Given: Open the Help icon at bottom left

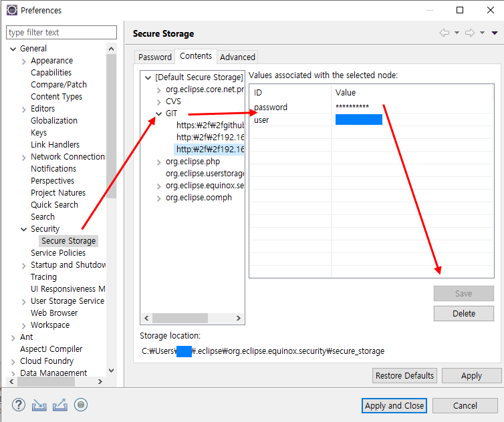Looking at the screenshot, I should tap(19, 405).
